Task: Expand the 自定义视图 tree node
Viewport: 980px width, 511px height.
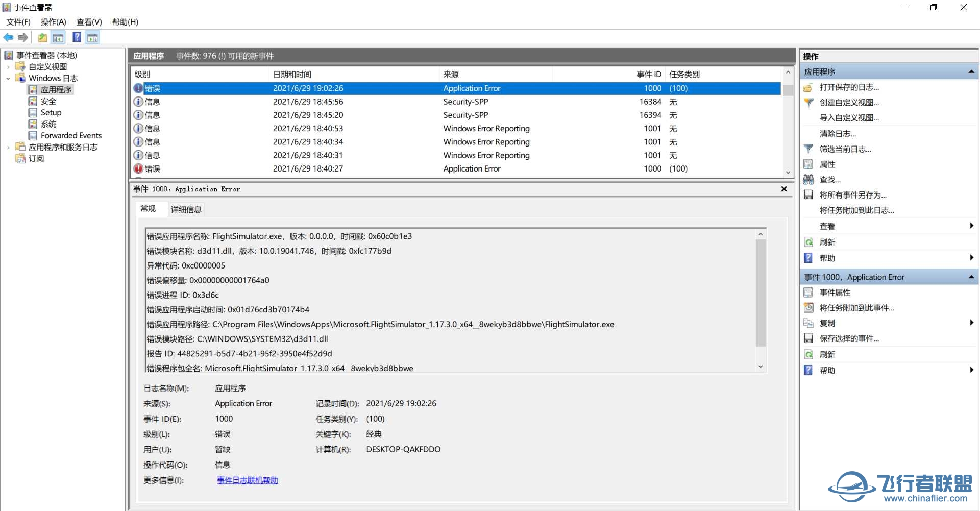Action: [x=8, y=67]
